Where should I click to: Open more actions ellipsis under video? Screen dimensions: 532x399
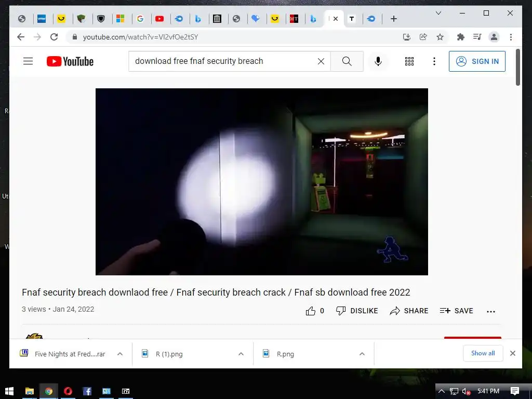click(x=490, y=311)
